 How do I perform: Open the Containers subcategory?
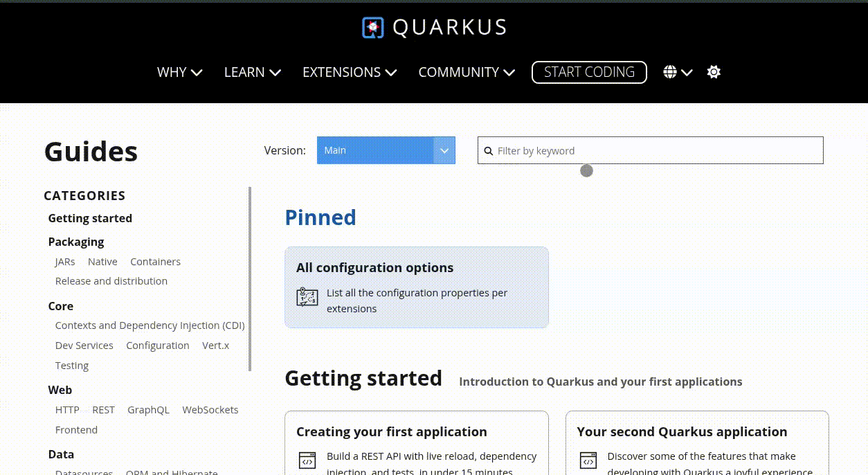click(155, 262)
